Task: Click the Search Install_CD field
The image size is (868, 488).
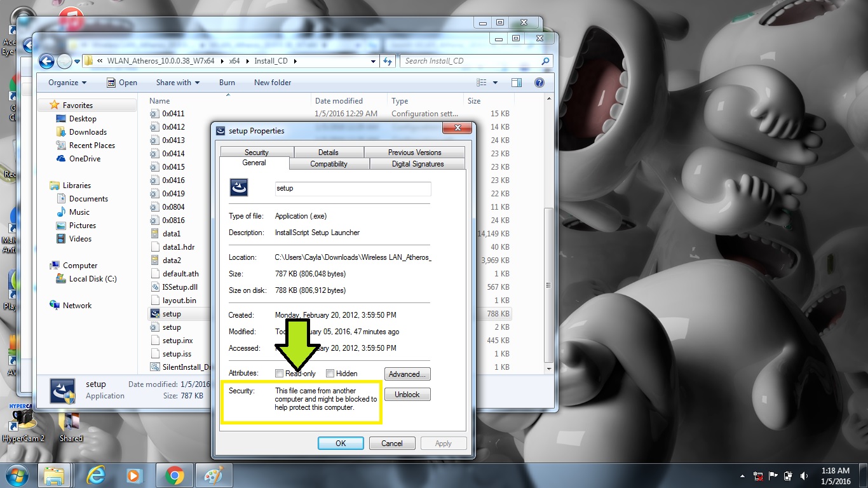Action: click(476, 61)
